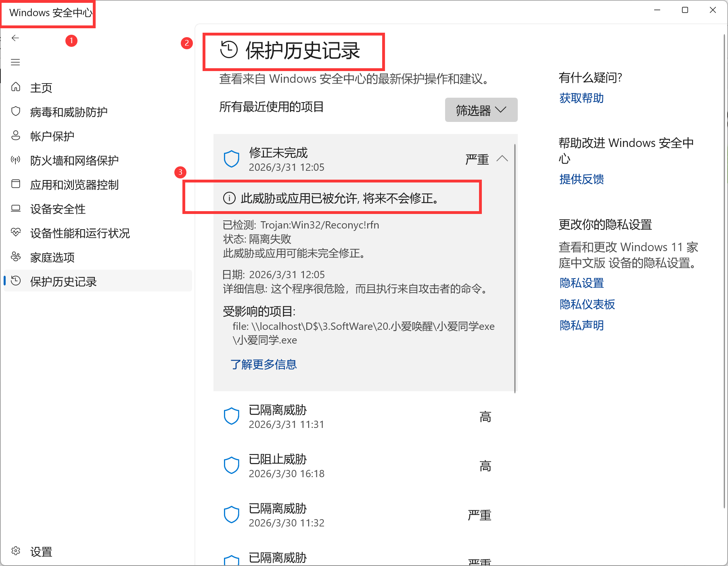Open 病毒和威胁防护 shield icon
Viewport: 728px width, 566px height.
[x=16, y=111]
